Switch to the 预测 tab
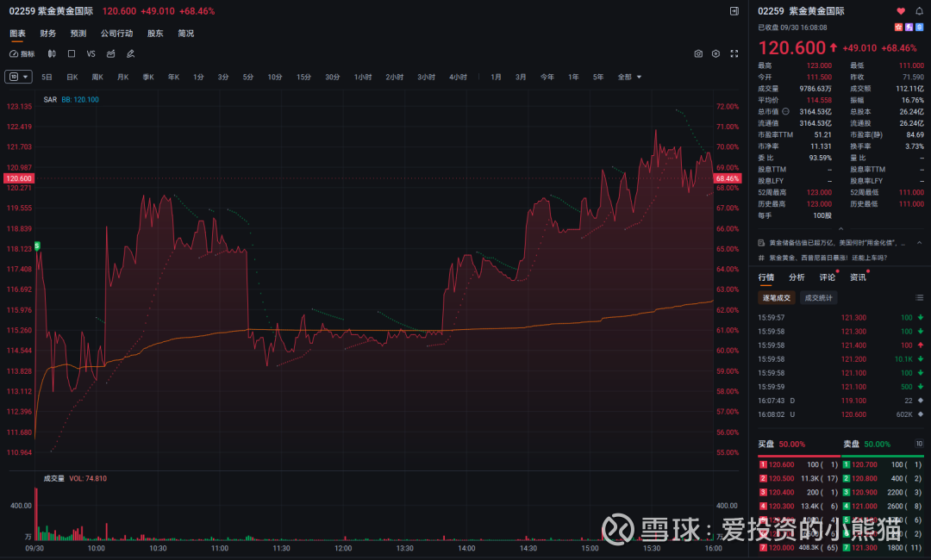931x560 pixels. click(x=78, y=34)
